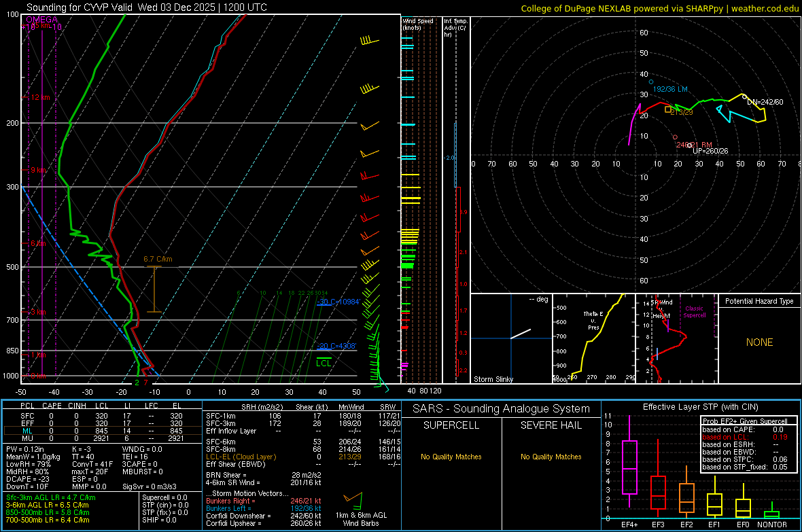Click the 'Classic Supercell' magenta label
This screenshot has width=802, height=532.
(x=695, y=312)
